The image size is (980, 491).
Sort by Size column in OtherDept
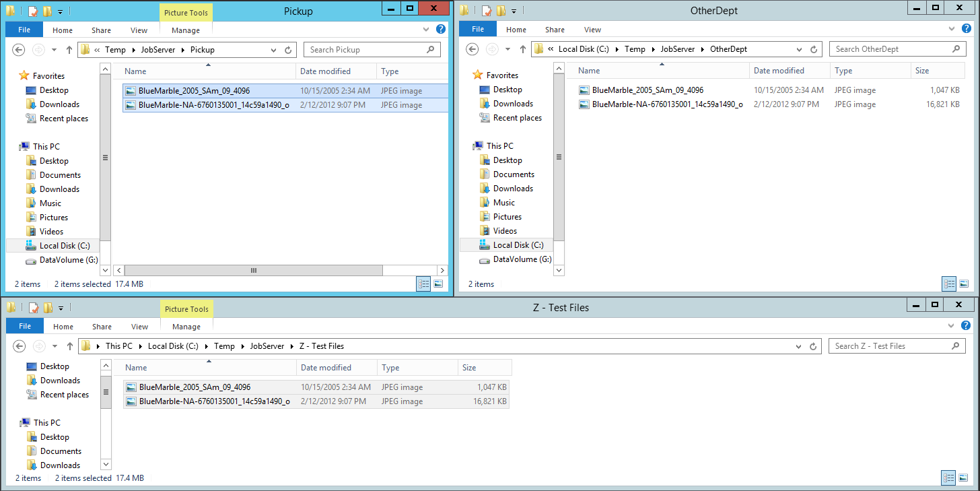pyautogui.click(x=922, y=71)
